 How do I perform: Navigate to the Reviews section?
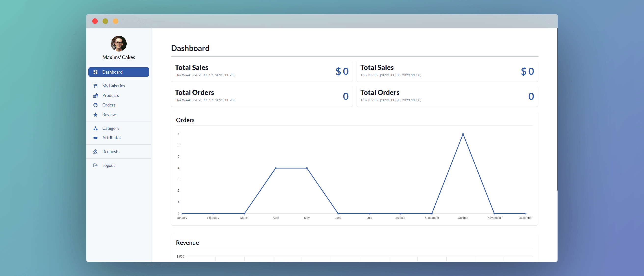(x=110, y=115)
